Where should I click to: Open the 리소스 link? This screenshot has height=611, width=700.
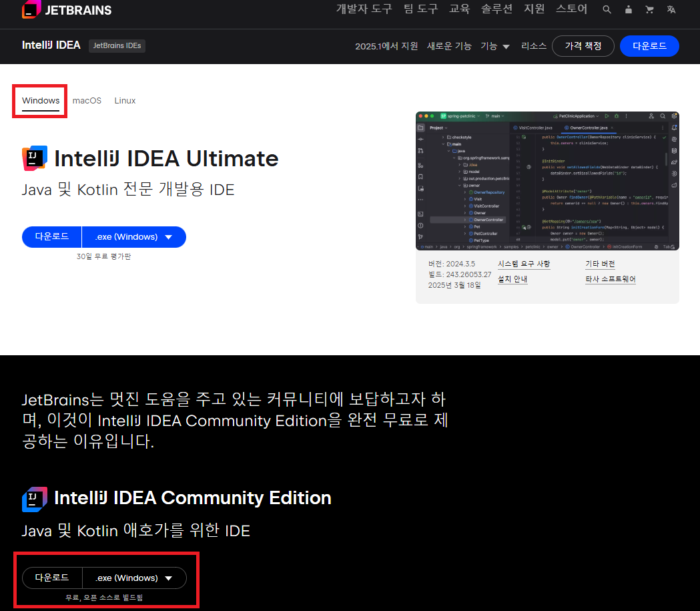[533, 46]
